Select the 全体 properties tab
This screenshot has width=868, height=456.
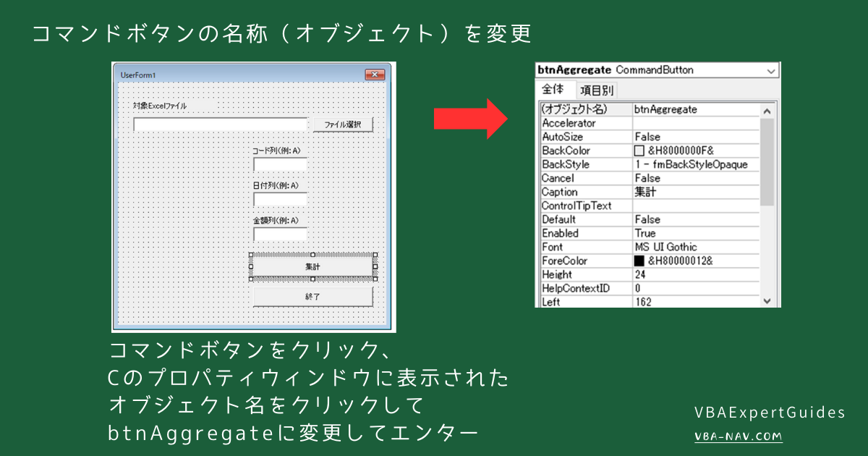coord(552,90)
